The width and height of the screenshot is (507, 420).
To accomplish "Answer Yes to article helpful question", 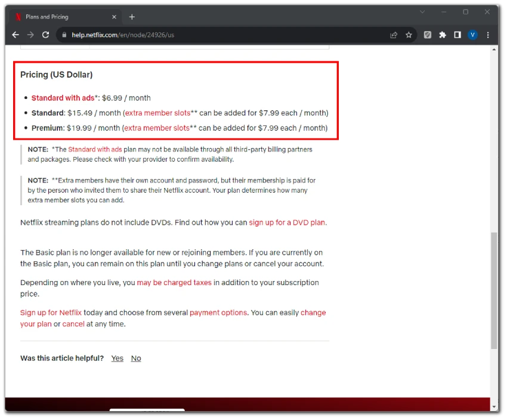I will 118,358.
